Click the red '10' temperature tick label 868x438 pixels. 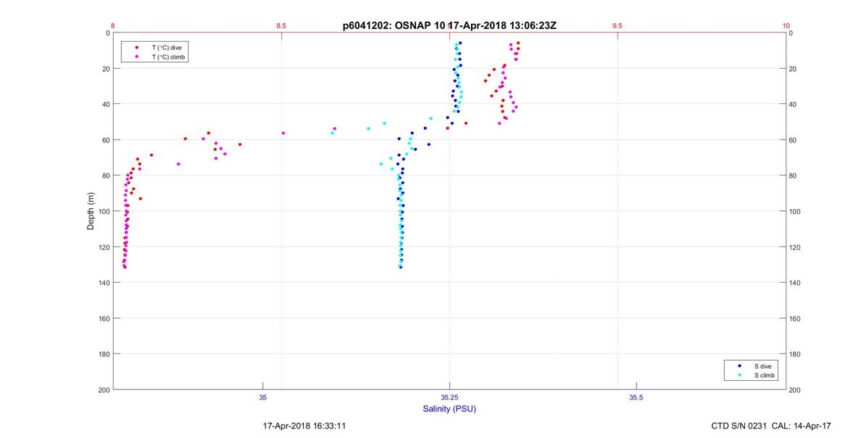point(786,25)
